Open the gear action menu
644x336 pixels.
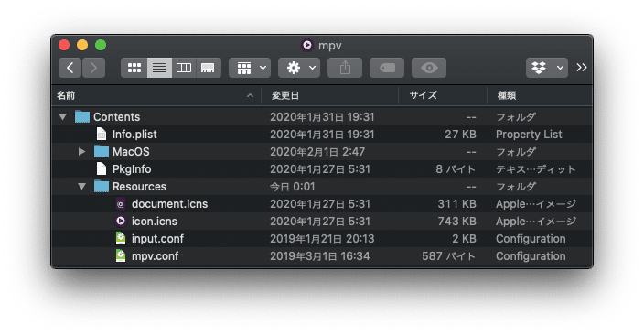pos(299,68)
